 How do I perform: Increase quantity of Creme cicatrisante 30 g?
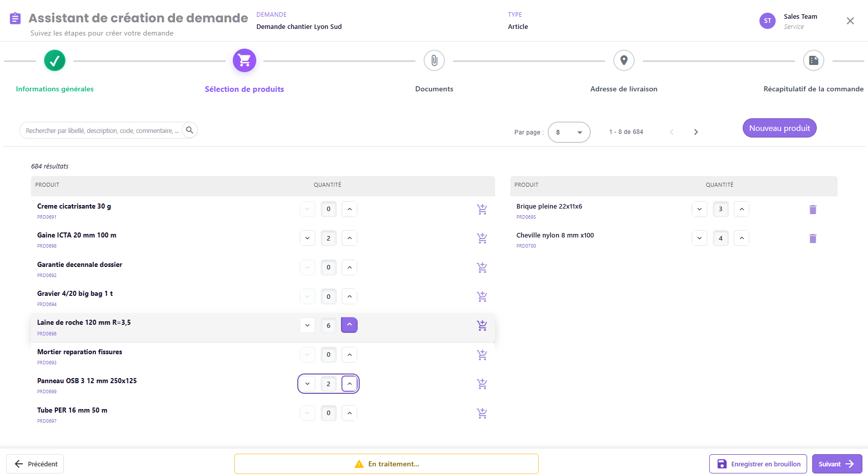[350, 209]
